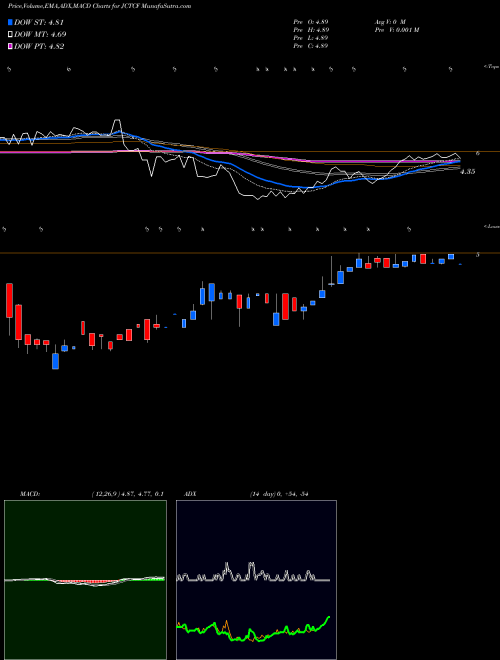
Task: Click the 'Lows' label at right edge
Action: click(491, 226)
